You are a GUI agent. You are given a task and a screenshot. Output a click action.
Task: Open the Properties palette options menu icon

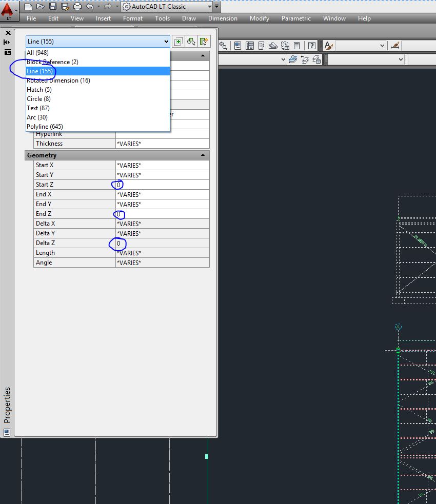point(7,52)
